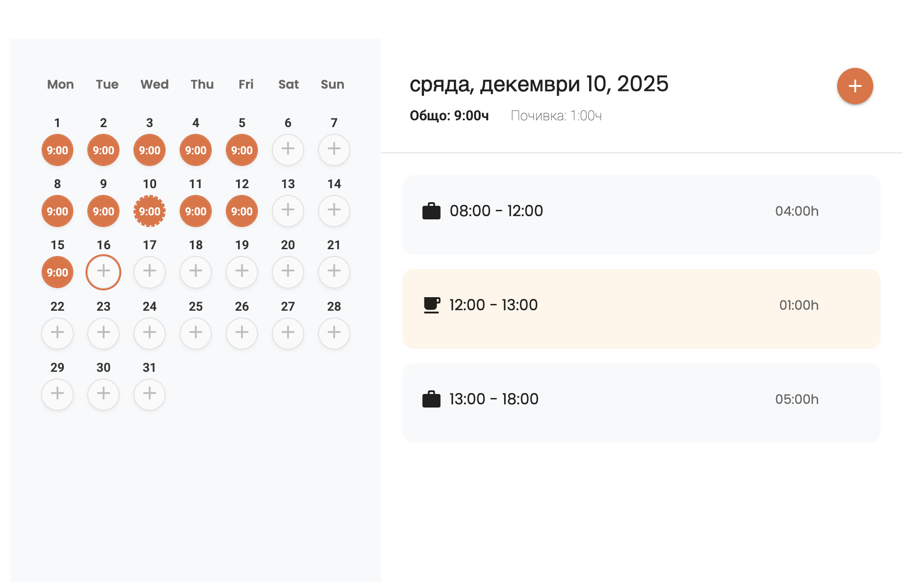The width and height of the screenshot is (905, 588).
Task: Add hours for December 31
Action: tap(149, 394)
